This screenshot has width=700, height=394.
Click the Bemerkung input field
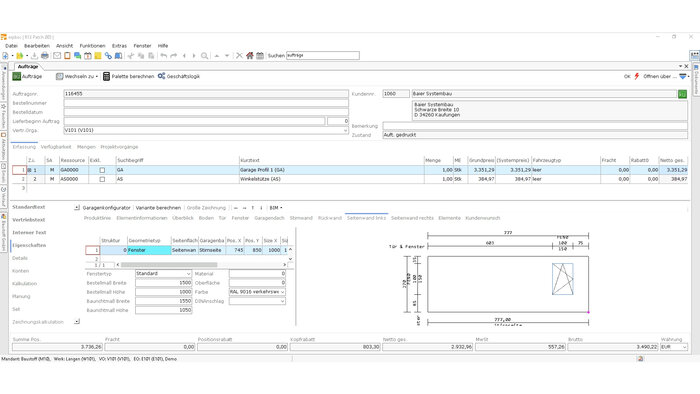pos(535,126)
